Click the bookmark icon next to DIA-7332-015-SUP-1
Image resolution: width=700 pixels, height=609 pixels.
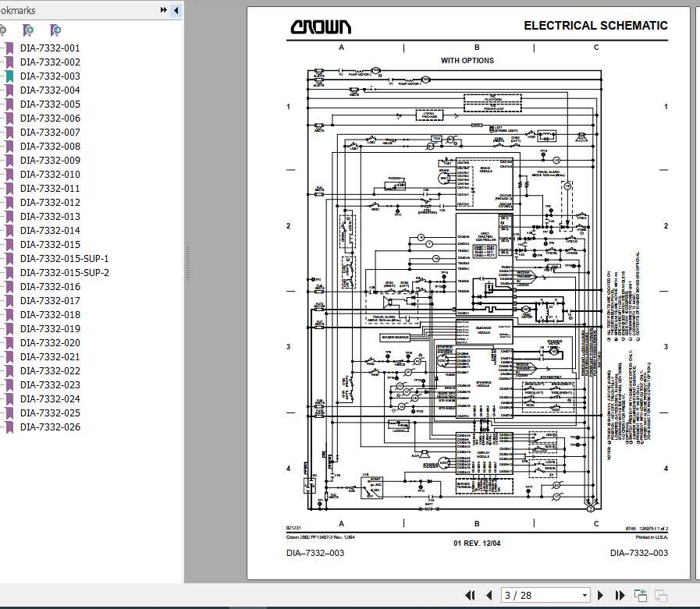pyautogui.click(x=9, y=258)
